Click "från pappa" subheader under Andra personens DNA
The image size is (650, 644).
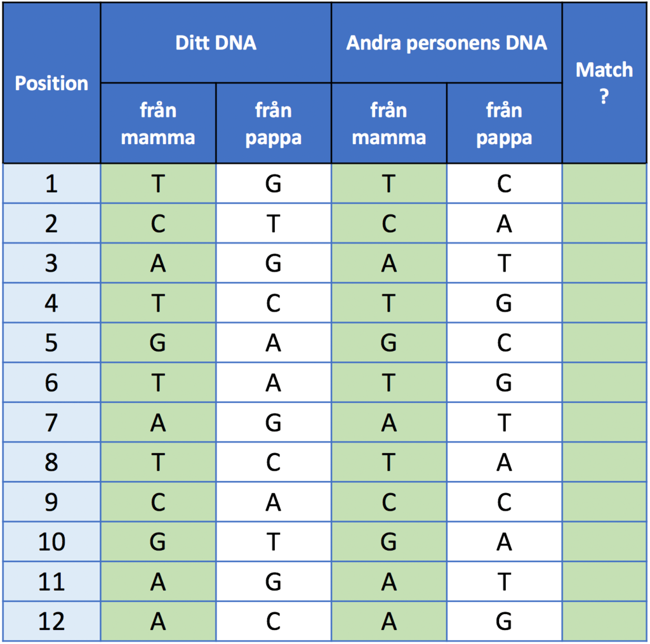tap(504, 123)
